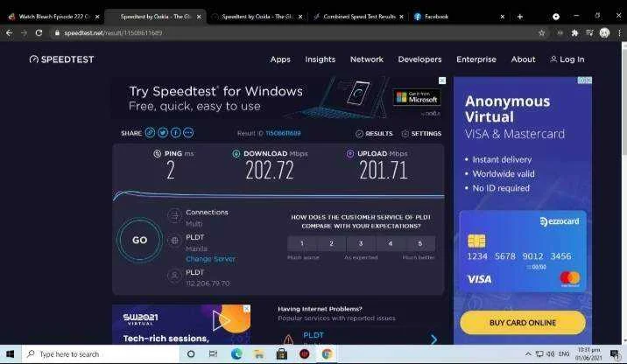Open the Chrome profile avatar
The height and width of the screenshot is (364, 627).
click(604, 32)
